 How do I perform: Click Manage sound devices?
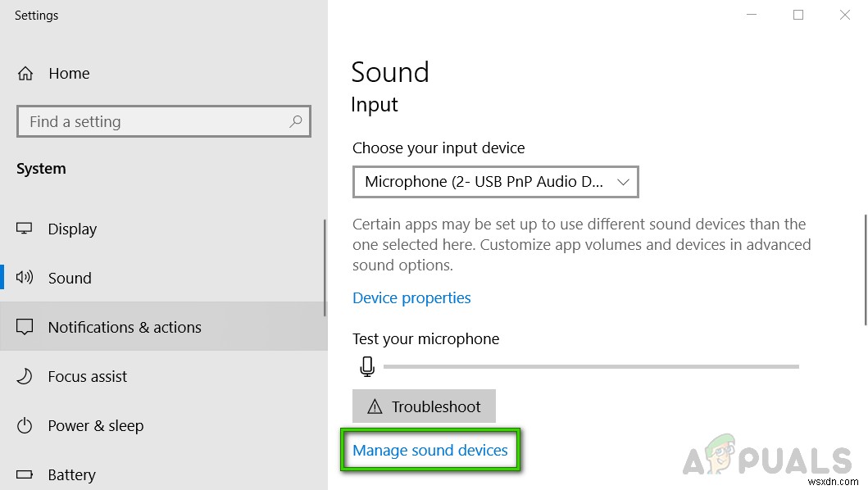coord(429,450)
